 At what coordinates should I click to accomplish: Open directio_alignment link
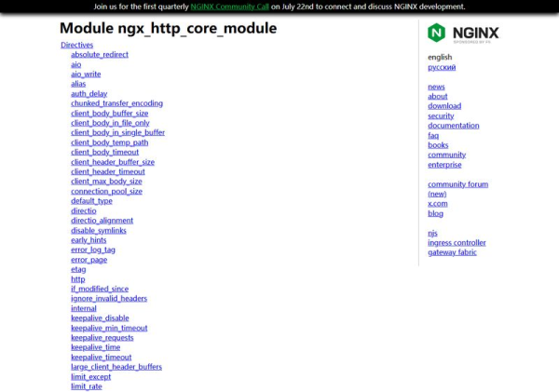click(x=102, y=221)
